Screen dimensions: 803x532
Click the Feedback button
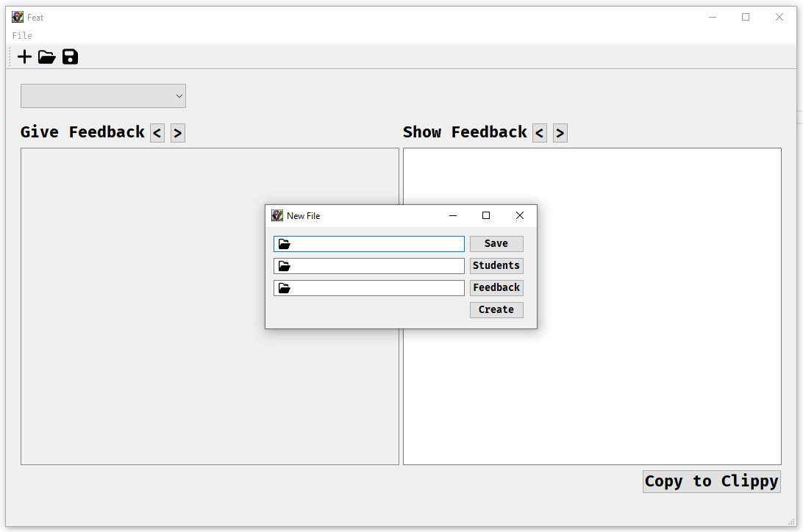click(x=496, y=287)
